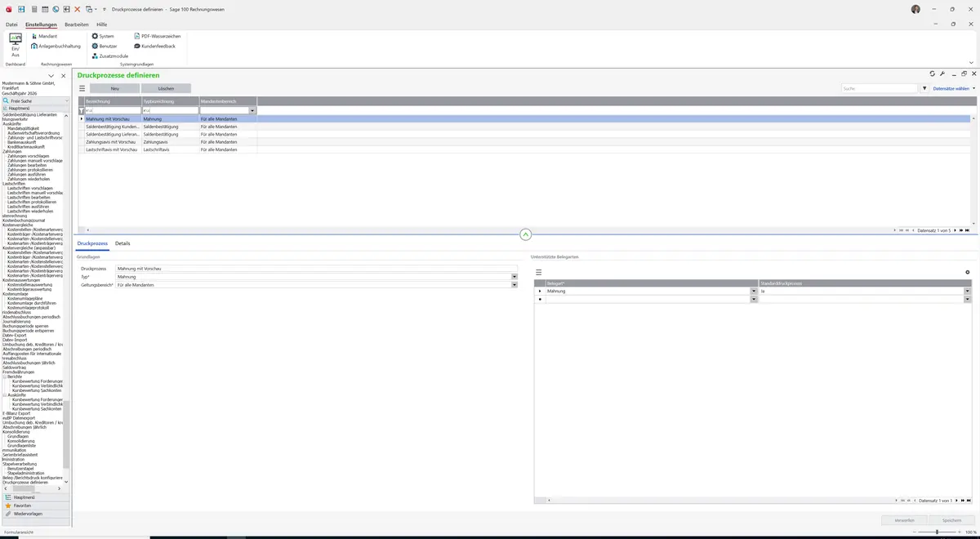Open Datensätze wählen dropdown
980x539 pixels.
(x=954, y=88)
